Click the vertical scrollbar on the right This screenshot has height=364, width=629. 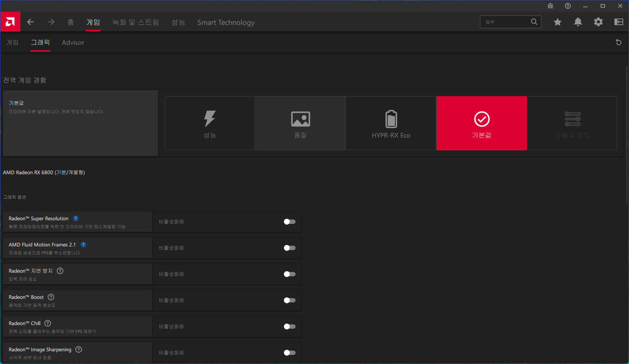[627, 135]
